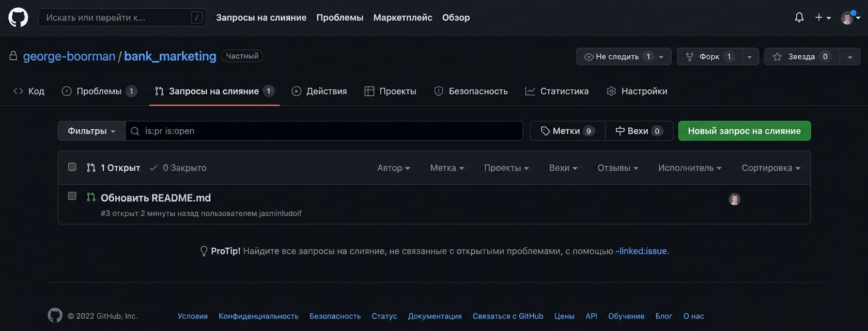Open the list-header 'Вехи' filter dropdown
The height and width of the screenshot is (331, 868).
(563, 168)
